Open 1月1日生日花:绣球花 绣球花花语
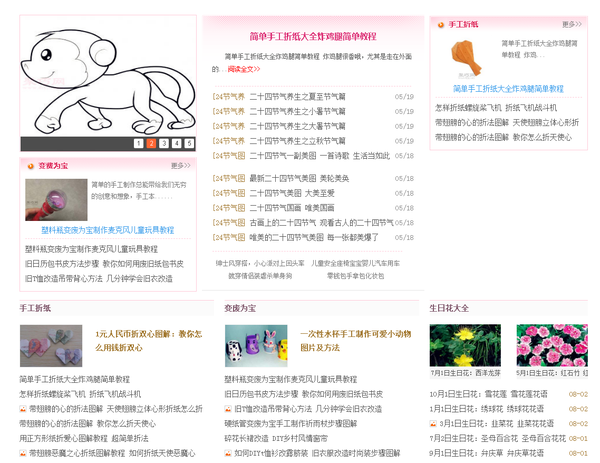Image resolution: width=600 pixels, height=463 pixels. pyautogui.click(x=486, y=409)
